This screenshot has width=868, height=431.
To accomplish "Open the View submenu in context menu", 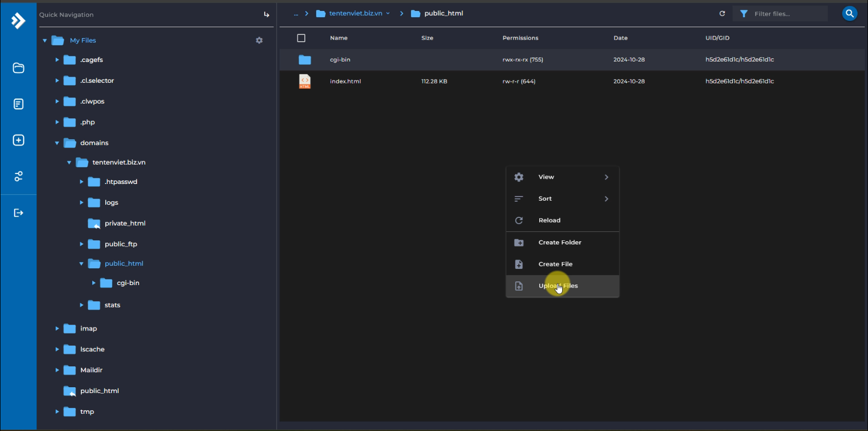I will [x=563, y=177].
